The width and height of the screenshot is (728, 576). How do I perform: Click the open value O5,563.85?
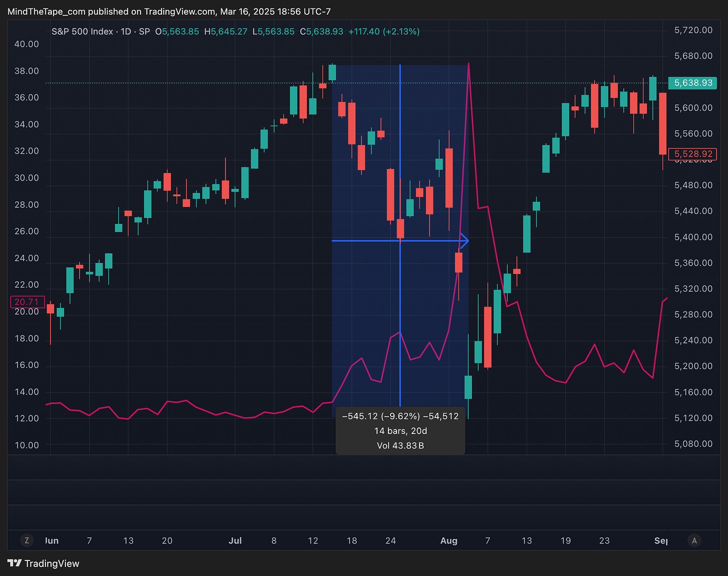coord(177,31)
